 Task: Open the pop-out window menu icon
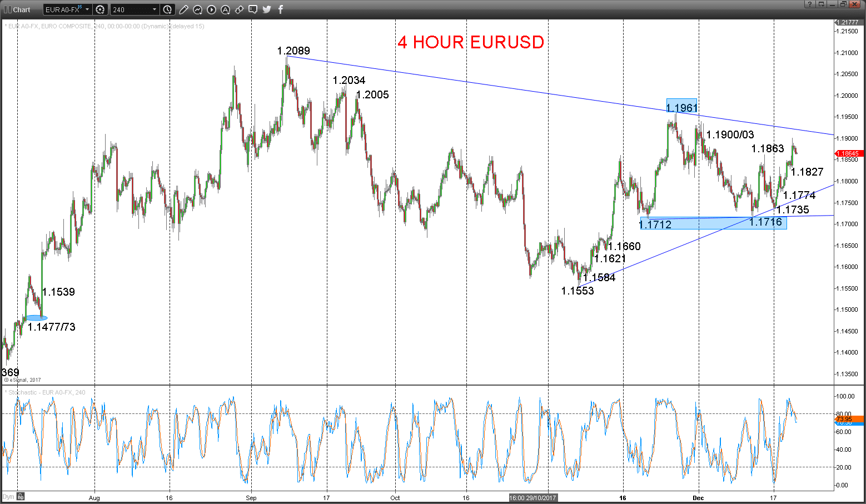[821, 4]
